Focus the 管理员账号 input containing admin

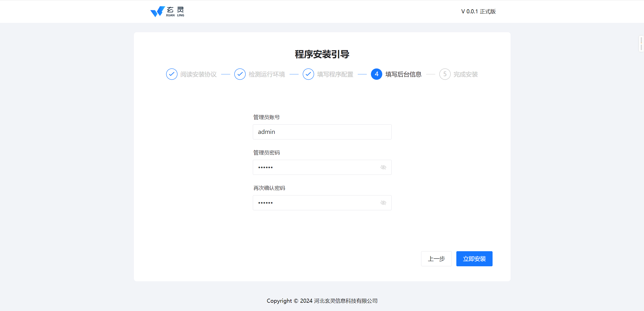click(x=322, y=132)
